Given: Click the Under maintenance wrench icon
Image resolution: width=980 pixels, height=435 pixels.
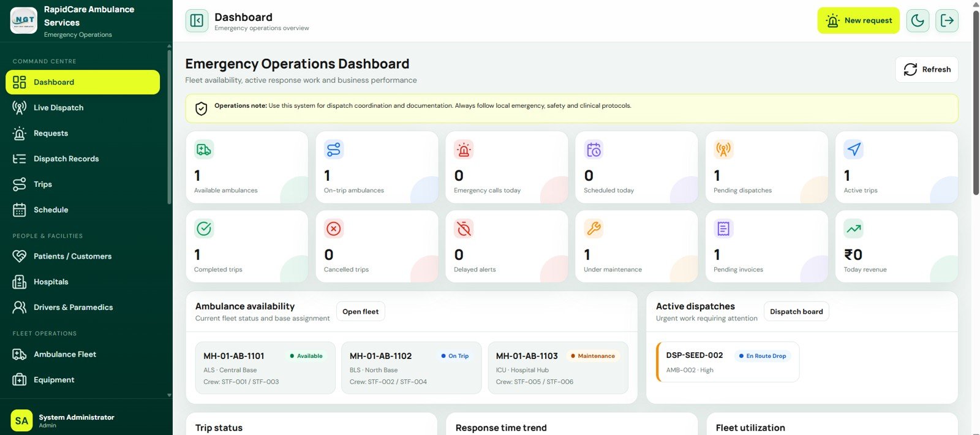Looking at the screenshot, I should click(594, 229).
